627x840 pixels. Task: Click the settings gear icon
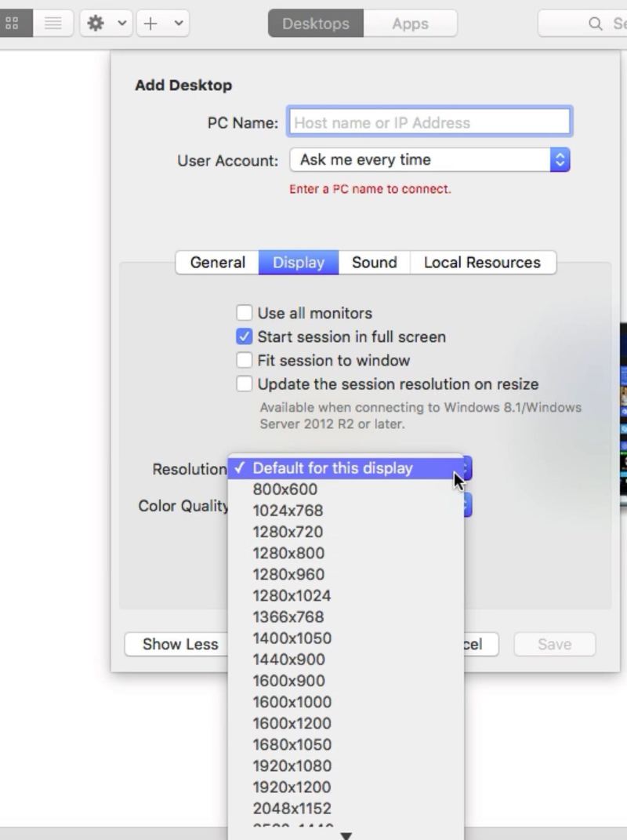(x=96, y=23)
